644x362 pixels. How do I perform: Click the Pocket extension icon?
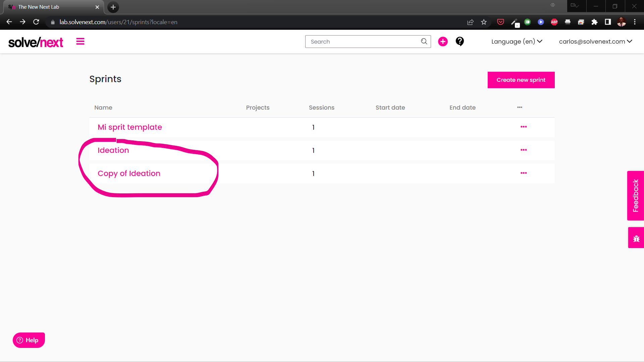[500, 22]
